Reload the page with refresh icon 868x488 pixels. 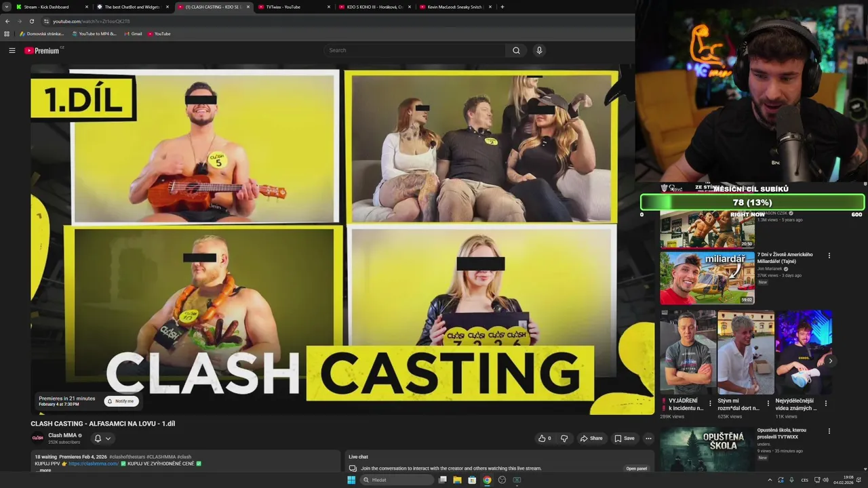click(x=31, y=21)
